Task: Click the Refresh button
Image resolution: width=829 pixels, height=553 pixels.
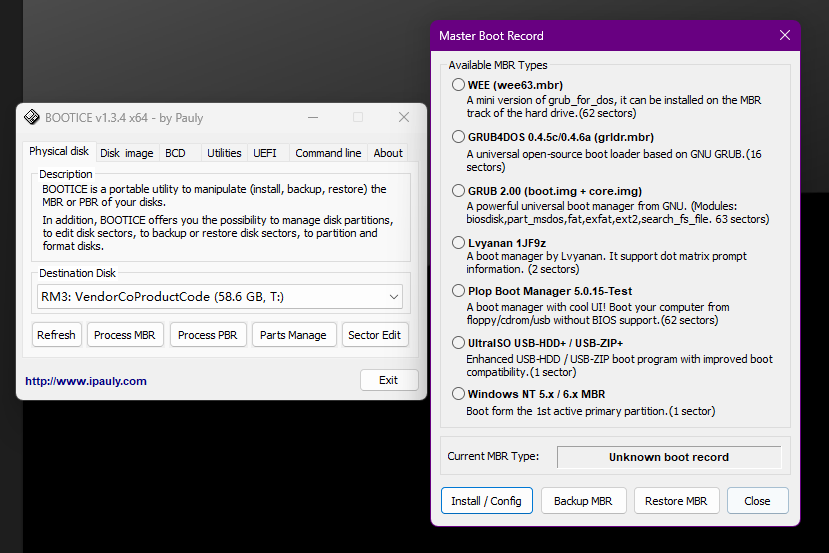Action: (57, 335)
